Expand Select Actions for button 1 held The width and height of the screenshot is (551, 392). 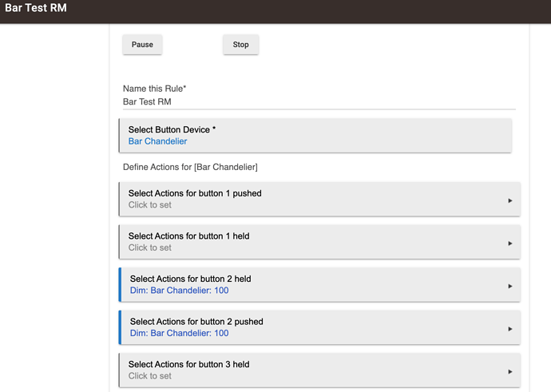tap(319, 242)
